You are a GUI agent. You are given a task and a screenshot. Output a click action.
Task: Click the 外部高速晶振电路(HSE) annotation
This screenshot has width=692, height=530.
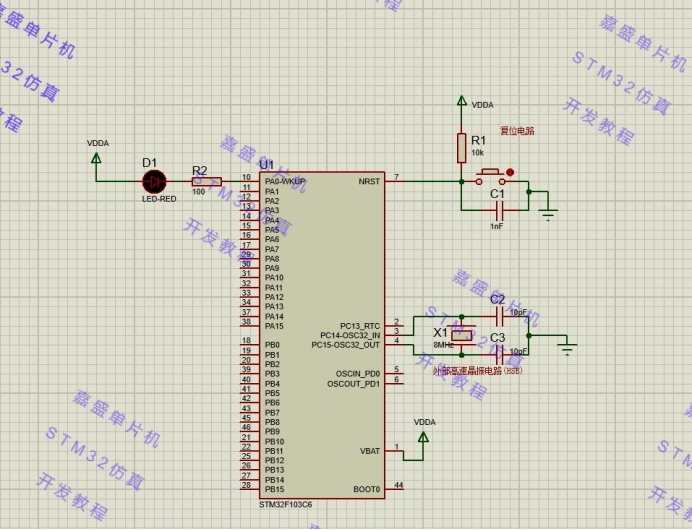[477, 371]
